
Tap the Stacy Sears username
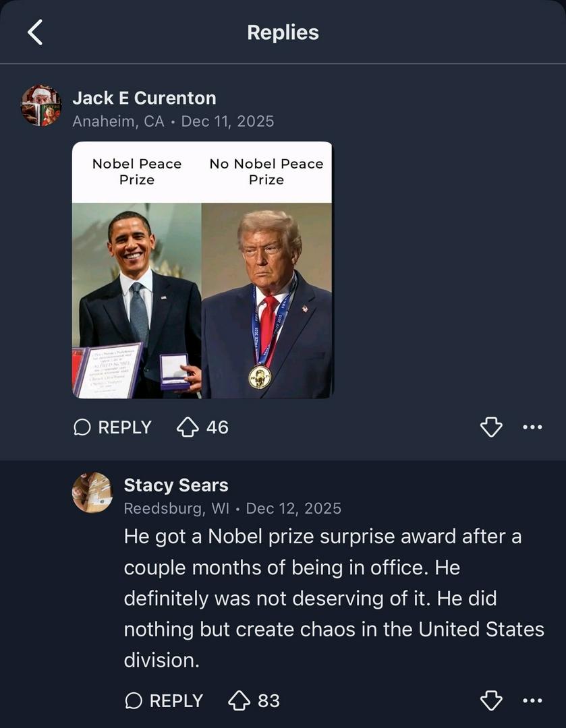[176, 485]
